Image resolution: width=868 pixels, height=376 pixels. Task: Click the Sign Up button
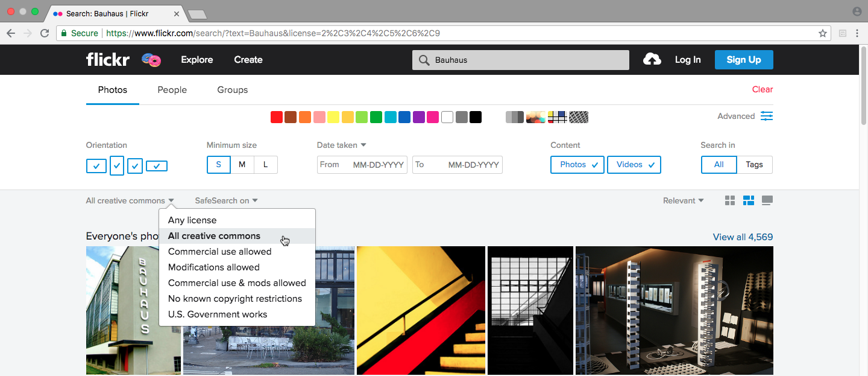pyautogui.click(x=744, y=60)
